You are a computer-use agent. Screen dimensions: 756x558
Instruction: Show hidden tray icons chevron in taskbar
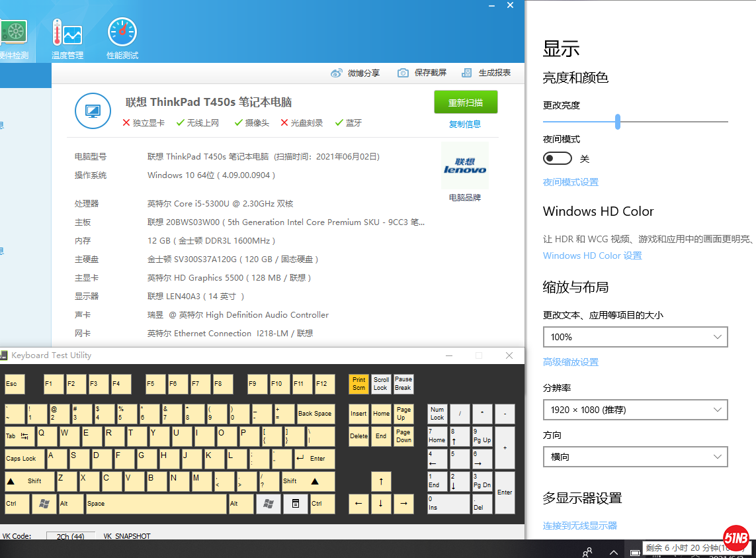613,552
